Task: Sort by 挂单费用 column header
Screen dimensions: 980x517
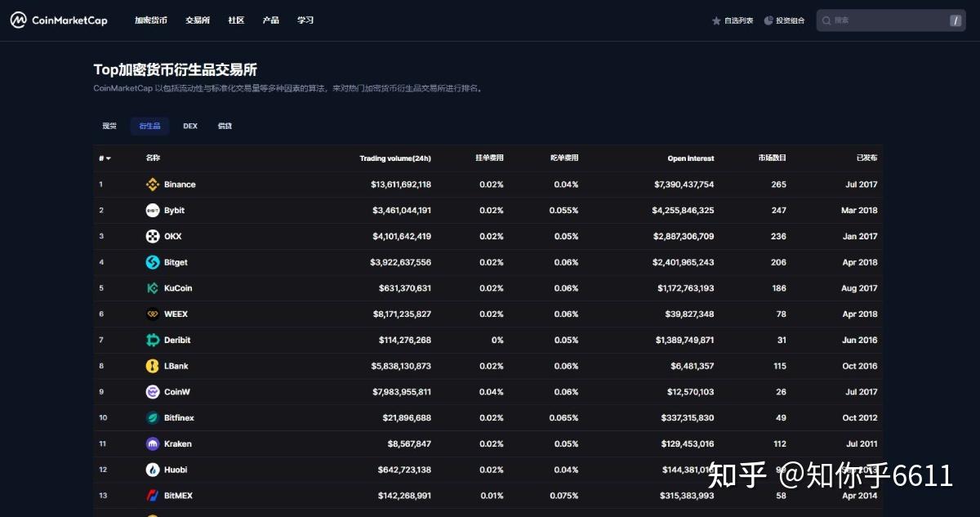Action: point(490,158)
